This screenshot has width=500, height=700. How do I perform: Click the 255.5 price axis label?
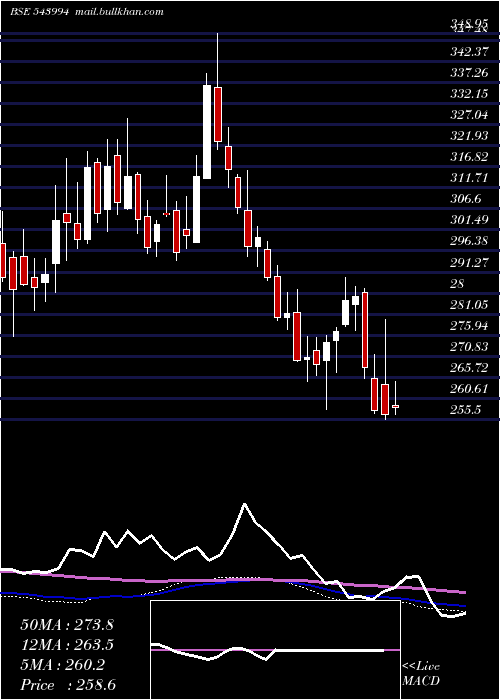[x=466, y=409]
